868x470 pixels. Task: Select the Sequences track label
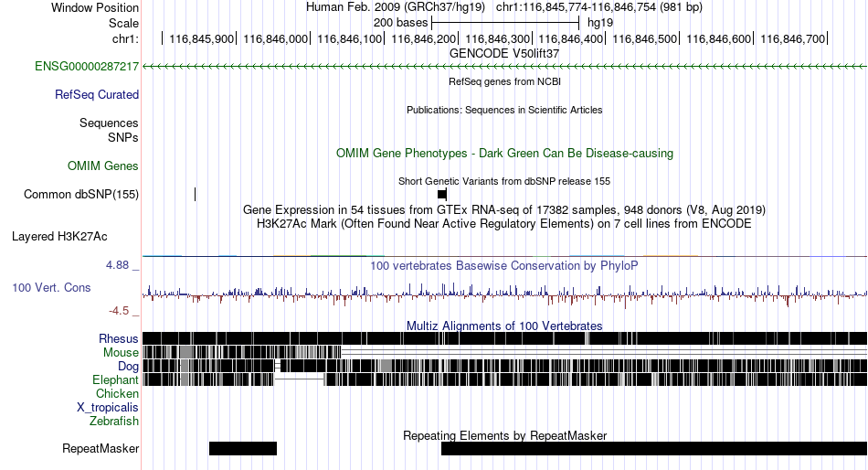tap(109, 123)
